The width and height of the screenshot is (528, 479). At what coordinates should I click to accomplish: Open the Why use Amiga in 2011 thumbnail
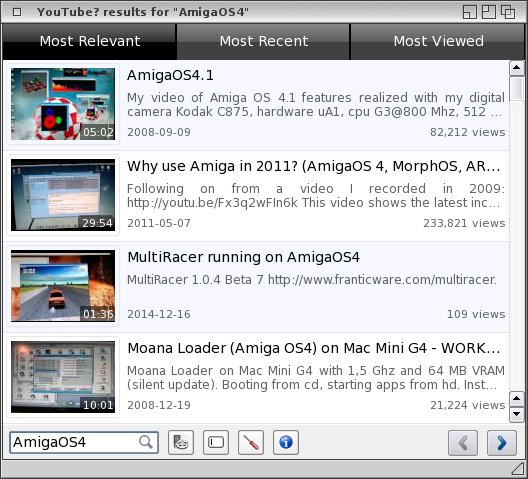[63, 195]
